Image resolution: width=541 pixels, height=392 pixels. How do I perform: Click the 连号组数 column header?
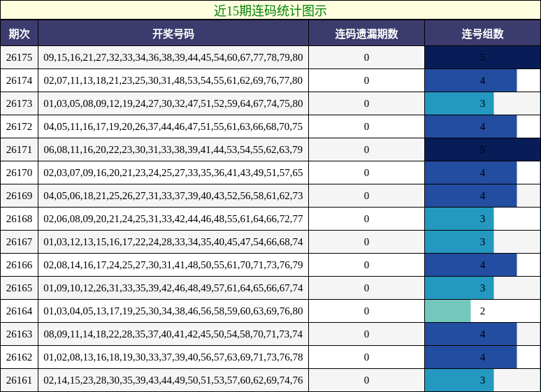click(x=482, y=34)
